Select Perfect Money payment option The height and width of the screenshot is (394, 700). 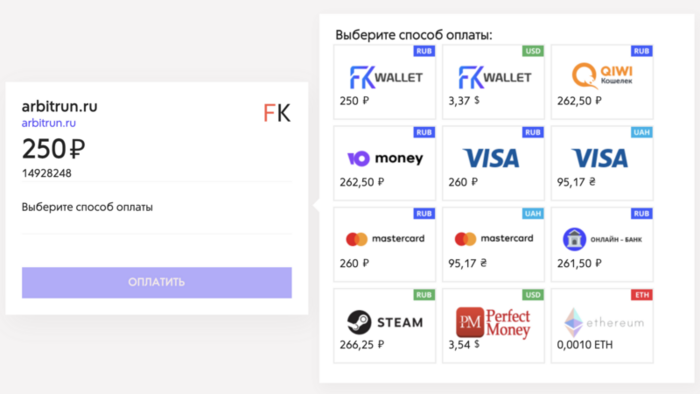[493, 326]
